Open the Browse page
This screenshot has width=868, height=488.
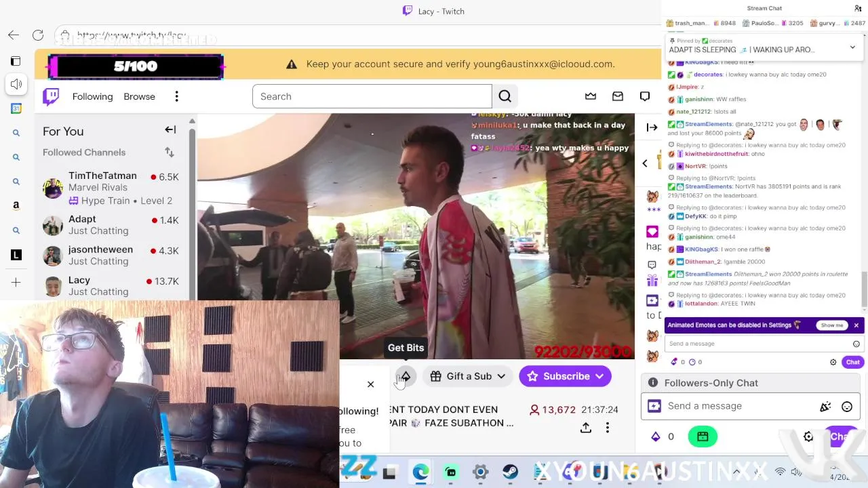pyautogui.click(x=139, y=96)
